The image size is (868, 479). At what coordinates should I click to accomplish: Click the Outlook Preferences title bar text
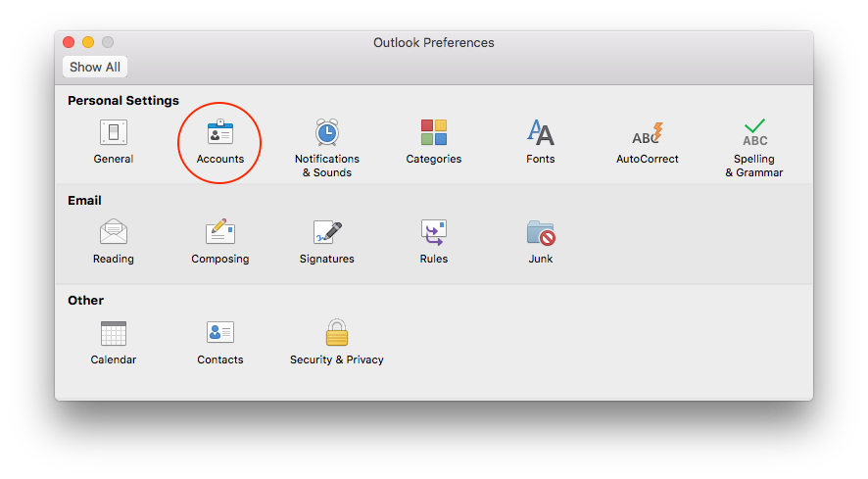(x=433, y=43)
